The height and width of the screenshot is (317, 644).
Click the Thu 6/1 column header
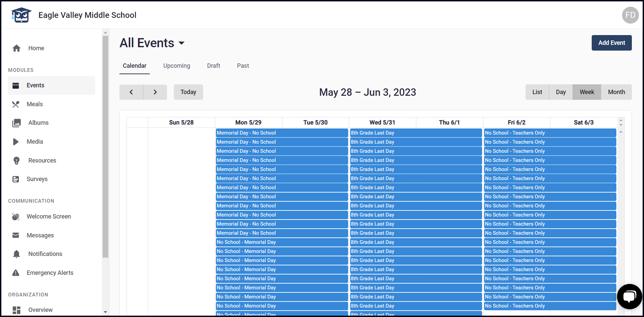tap(449, 122)
